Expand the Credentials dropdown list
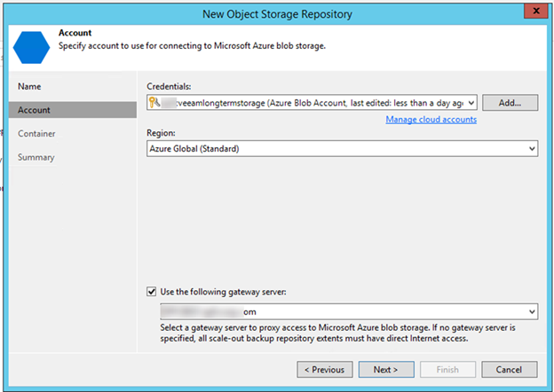 471,103
